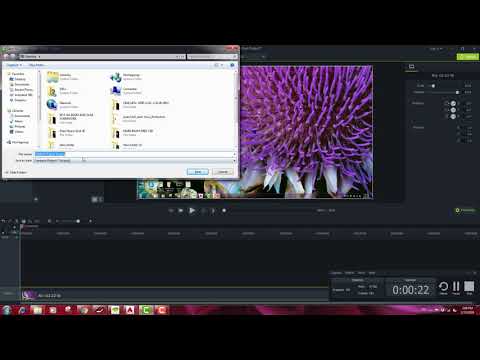
Task: Open the Organize dropdown menu
Action: click(14, 65)
